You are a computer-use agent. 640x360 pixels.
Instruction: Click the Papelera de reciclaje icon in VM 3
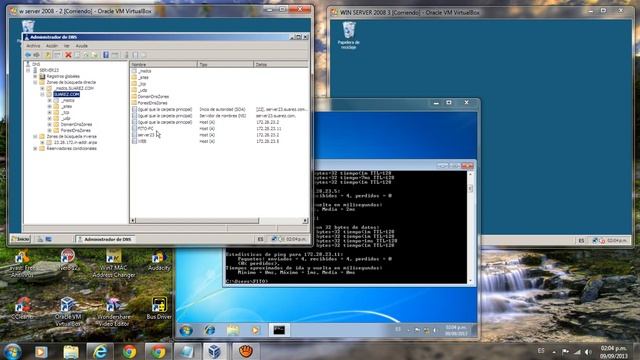349,36
